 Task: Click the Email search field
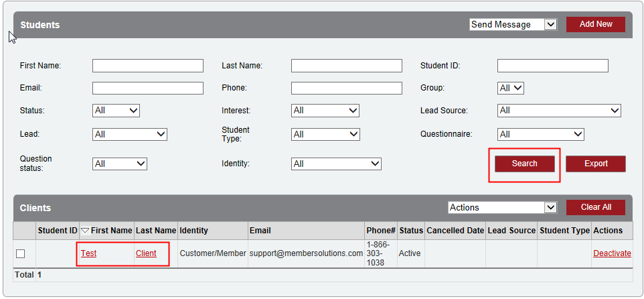[x=147, y=88]
